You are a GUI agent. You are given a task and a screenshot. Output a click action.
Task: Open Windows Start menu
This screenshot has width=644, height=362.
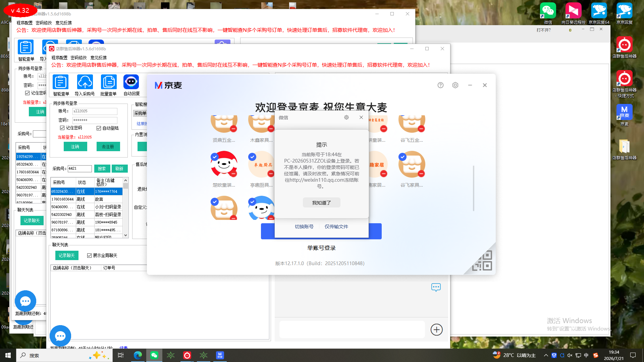pos(8,355)
